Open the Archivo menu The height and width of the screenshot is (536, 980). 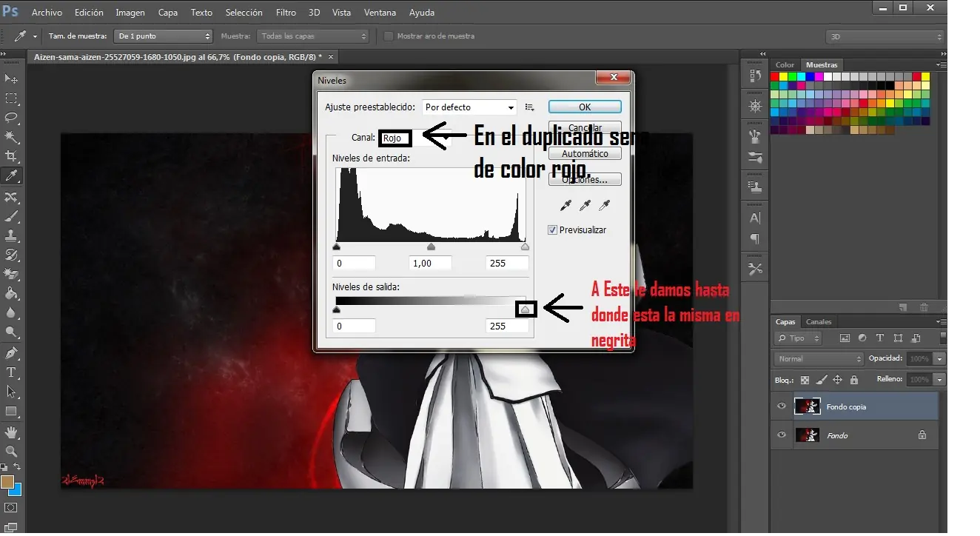pyautogui.click(x=47, y=13)
